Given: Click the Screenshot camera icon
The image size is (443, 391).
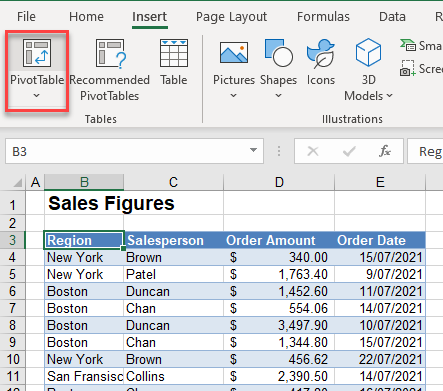Looking at the screenshot, I should (407, 68).
